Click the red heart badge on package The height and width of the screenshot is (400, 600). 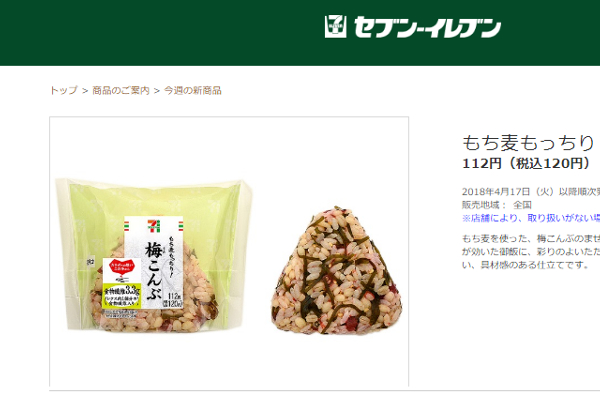click(x=121, y=266)
